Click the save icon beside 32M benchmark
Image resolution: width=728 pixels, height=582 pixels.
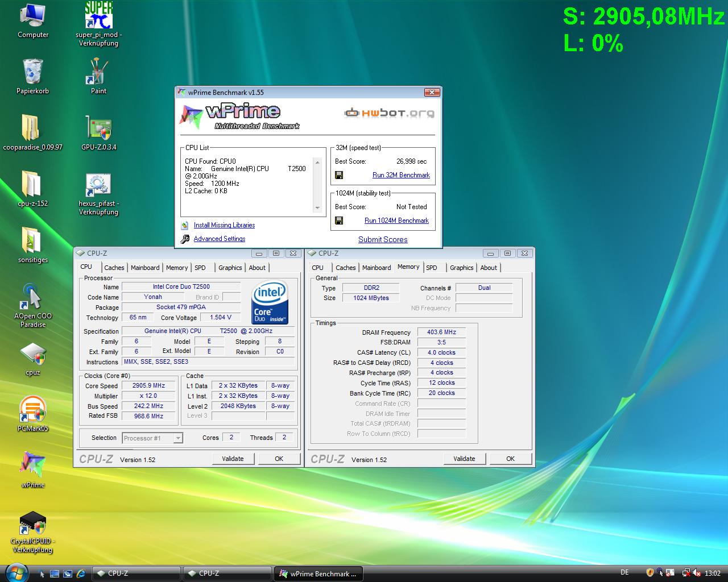[x=339, y=175]
